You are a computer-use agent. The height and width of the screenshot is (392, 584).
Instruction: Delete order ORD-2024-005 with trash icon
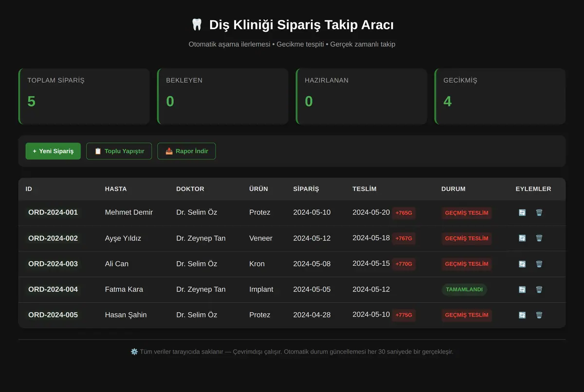[x=539, y=315]
